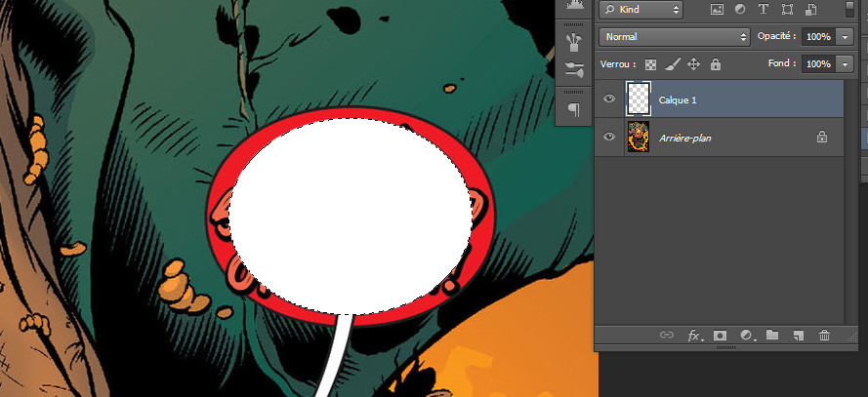Click the Opacité label
868x397 pixels.
click(777, 36)
